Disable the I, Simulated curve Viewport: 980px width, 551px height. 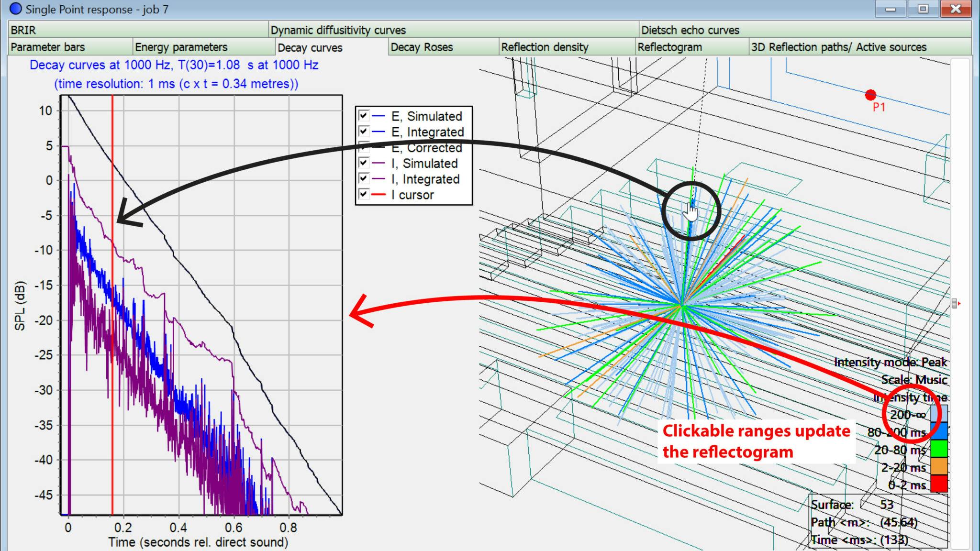(x=363, y=163)
